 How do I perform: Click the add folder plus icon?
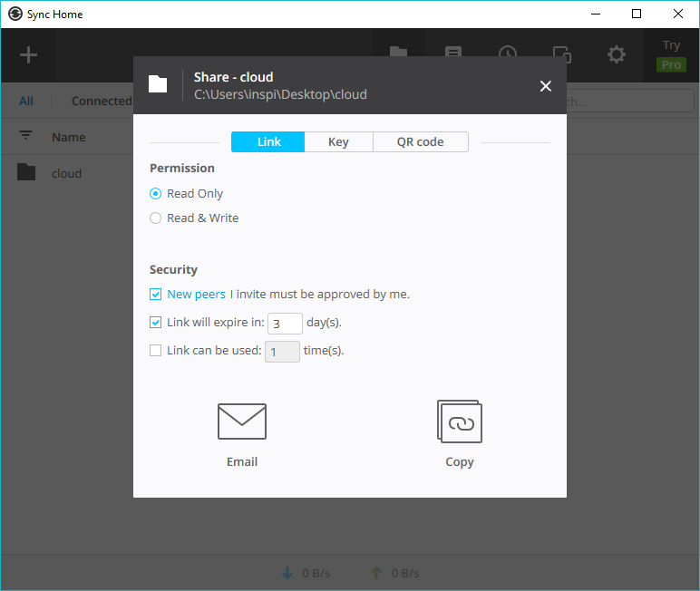(x=28, y=55)
